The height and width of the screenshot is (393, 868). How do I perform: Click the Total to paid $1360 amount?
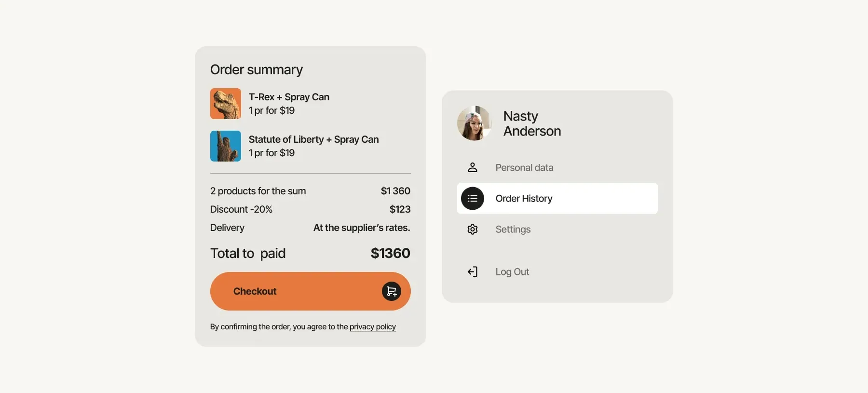point(390,253)
